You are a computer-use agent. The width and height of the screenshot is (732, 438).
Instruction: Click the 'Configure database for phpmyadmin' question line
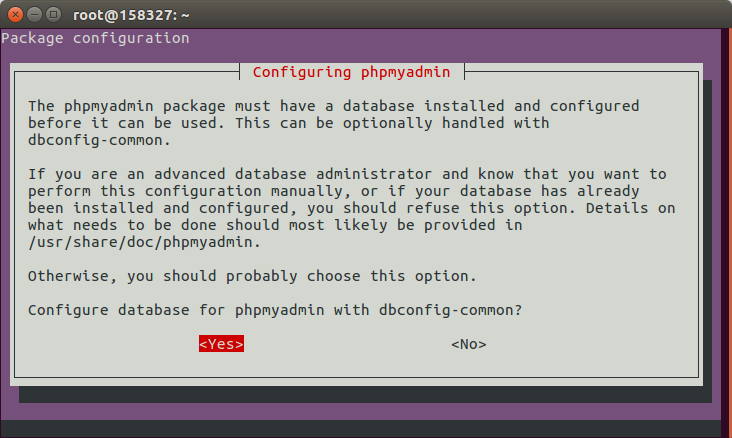point(275,310)
